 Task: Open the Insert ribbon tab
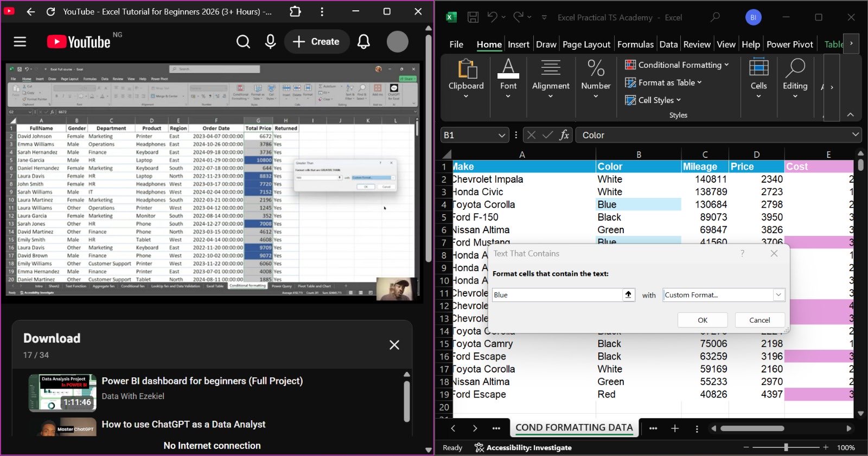point(518,44)
